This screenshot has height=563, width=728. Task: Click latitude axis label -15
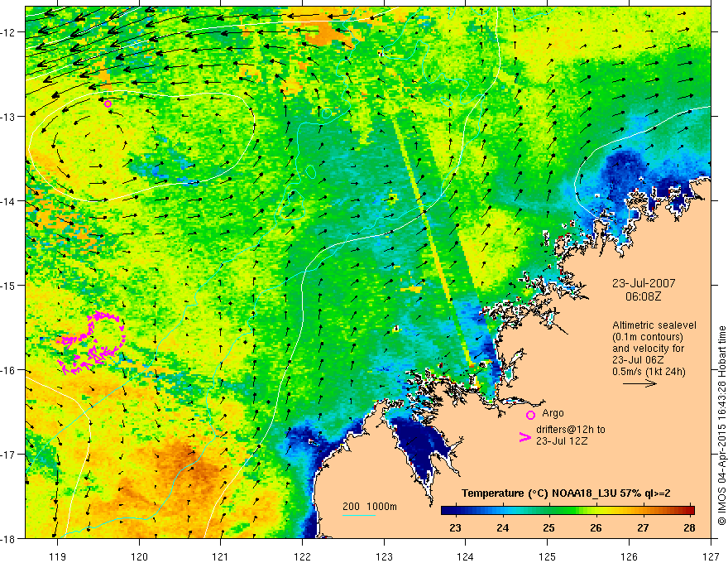pyautogui.click(x=8, y=285)
